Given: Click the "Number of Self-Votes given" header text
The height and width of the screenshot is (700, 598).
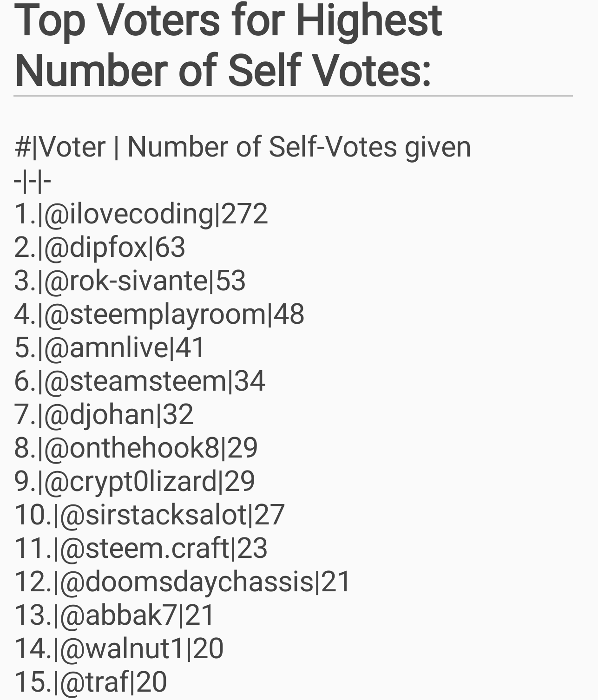Looking at the screenshot, I should (299, 147).
